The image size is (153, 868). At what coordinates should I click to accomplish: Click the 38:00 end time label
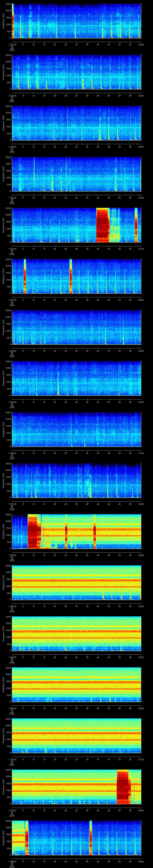point(141,810)
